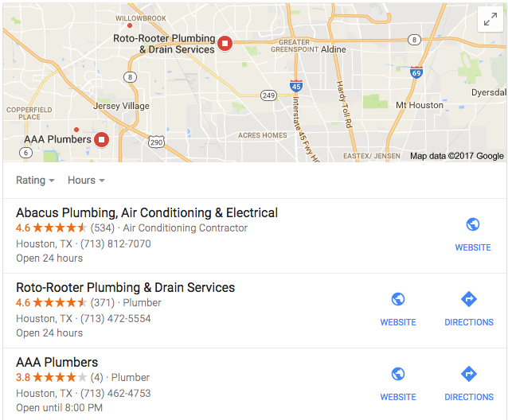The height and width of the screenshot is (420, 508).
Task: Open Abacus Plumbing, Air Conditioning & Electrical listing
Action: click(147, 213)
